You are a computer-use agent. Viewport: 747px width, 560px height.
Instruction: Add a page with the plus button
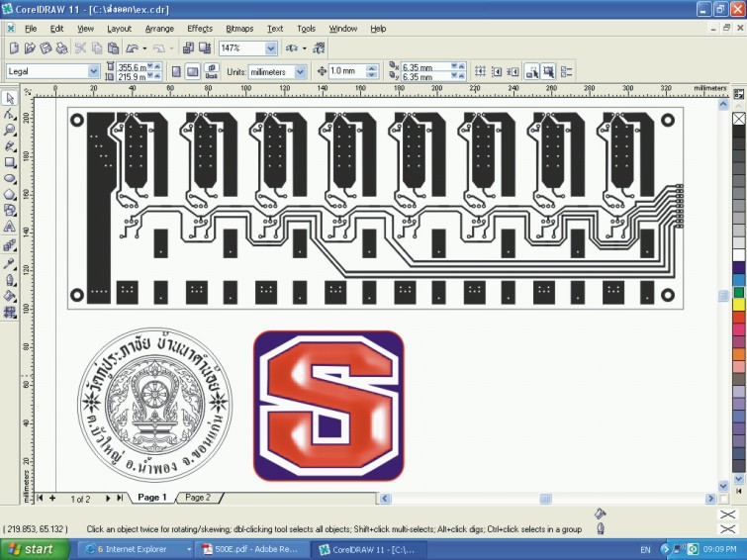pos(52,498)
